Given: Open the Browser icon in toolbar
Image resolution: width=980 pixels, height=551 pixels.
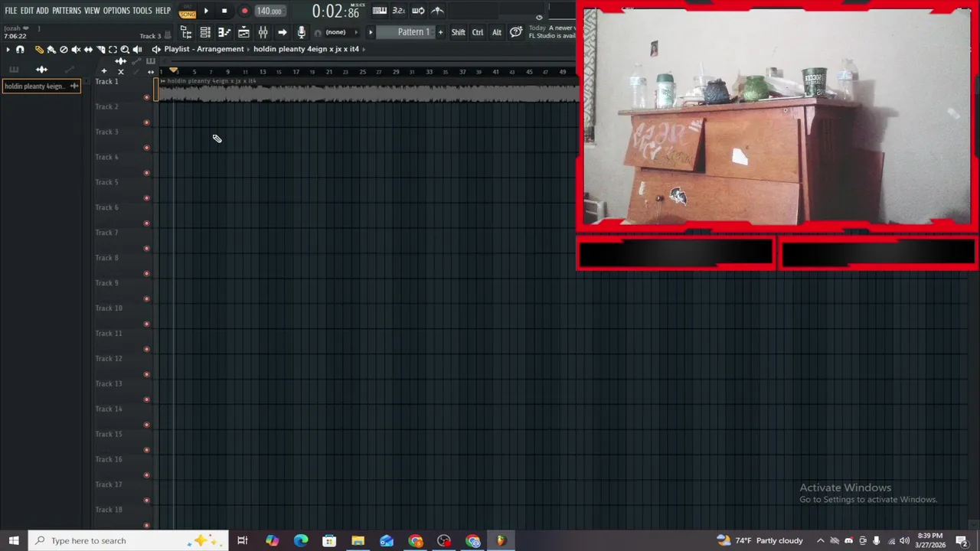Looking at the screenshot, I should pos(186,32).
